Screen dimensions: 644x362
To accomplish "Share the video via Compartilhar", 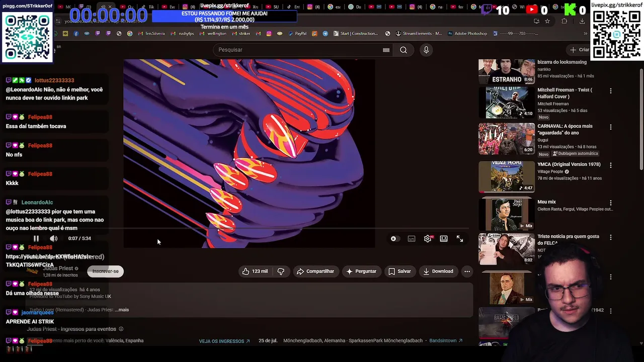I will (x=315, y=271).
